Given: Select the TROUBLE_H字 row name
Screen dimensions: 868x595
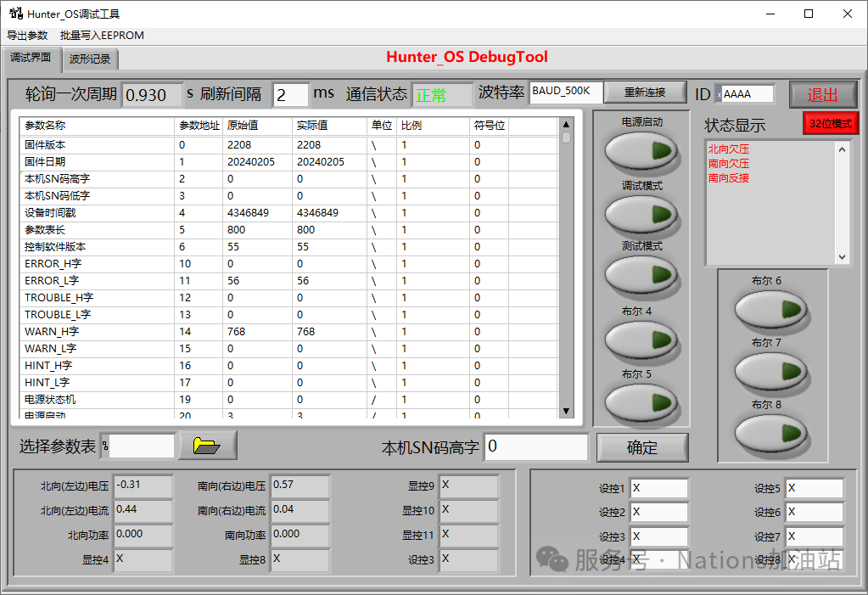Looking at the screenshot, I should (59, 297).
